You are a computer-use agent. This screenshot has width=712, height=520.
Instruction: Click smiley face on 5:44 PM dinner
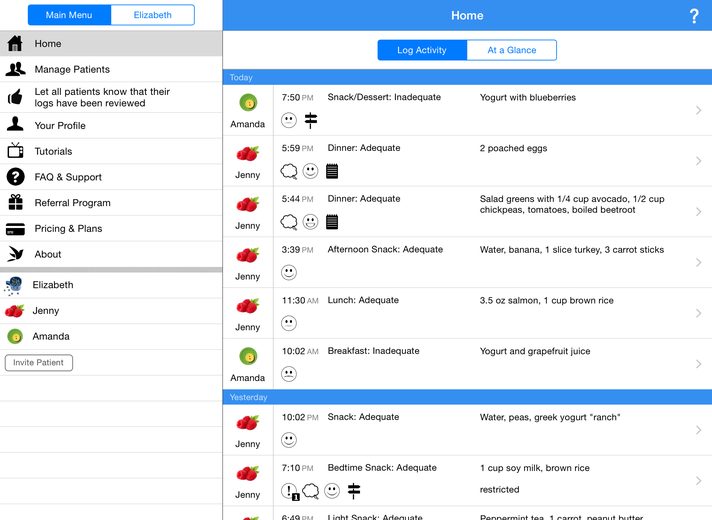coord(311,222)
